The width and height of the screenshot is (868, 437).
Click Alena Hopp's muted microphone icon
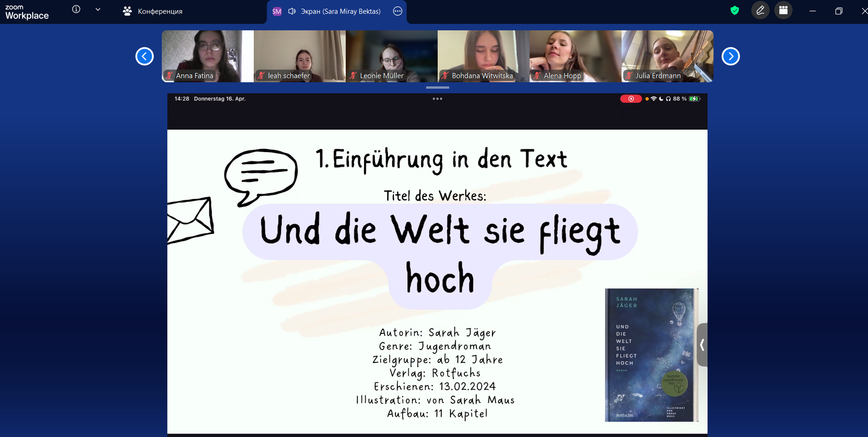(537, 76)
